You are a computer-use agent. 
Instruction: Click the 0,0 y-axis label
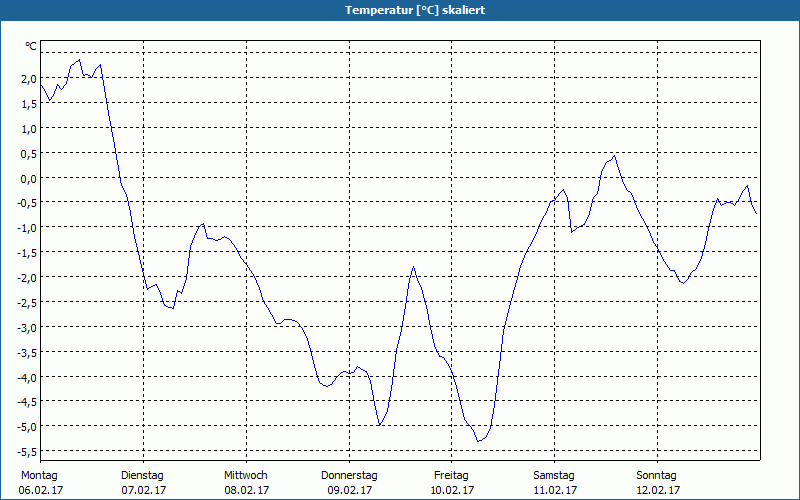pos(29,179)
